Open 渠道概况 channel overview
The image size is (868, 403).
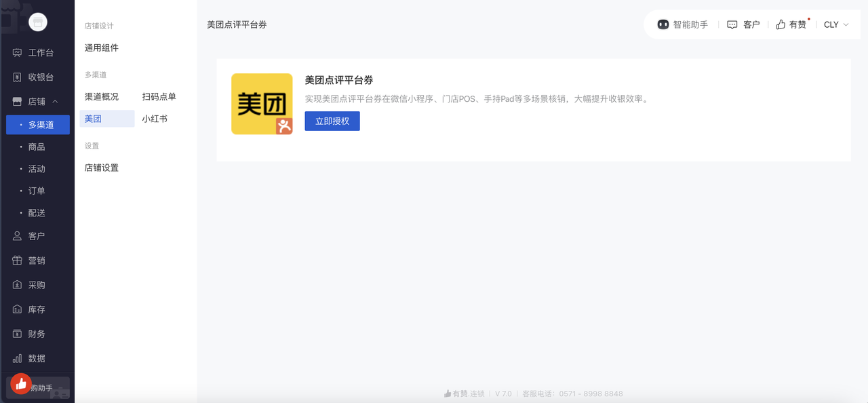coord(102,97)
